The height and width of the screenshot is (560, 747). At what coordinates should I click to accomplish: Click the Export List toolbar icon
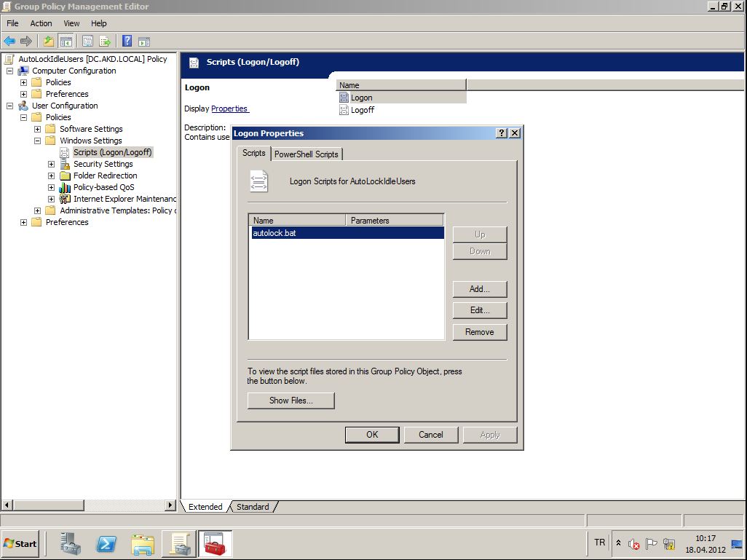pos(105,41)
